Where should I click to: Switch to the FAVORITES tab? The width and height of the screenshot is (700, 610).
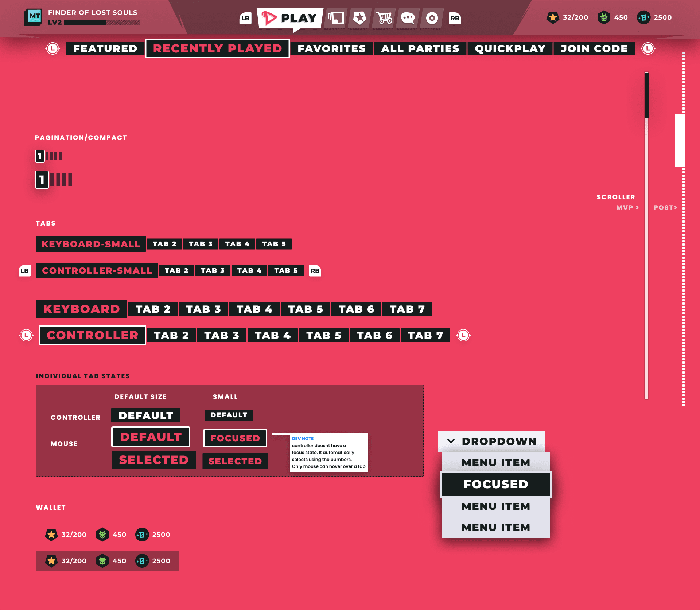[x=331, y=48]
